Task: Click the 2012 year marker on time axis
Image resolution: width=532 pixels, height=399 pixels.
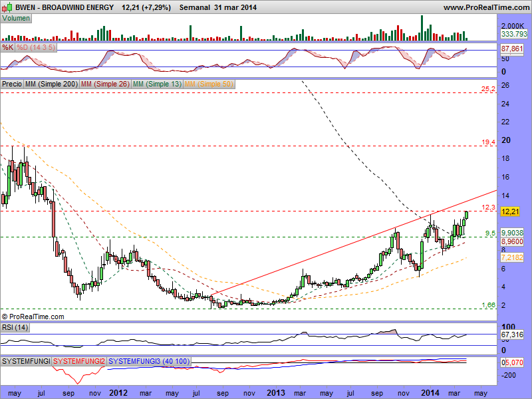Action: [x=118, y=393]
